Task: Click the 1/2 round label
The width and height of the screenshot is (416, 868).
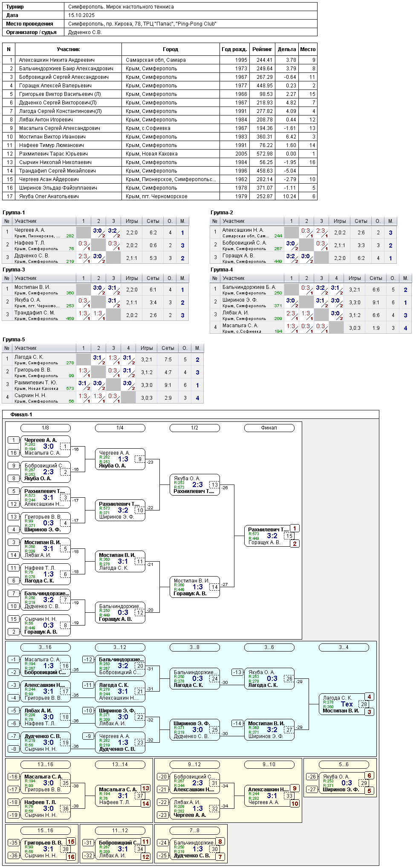Action: [194, 428]
